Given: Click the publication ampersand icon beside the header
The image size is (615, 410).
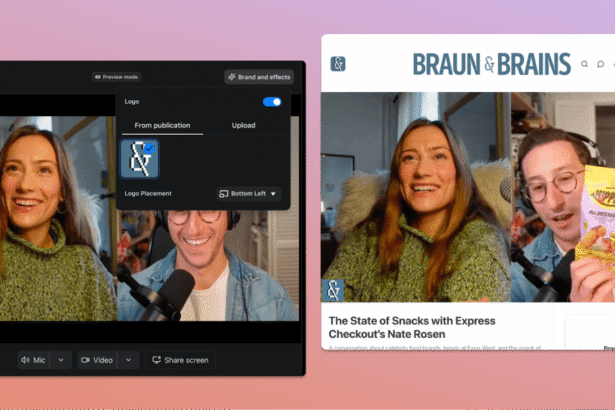Looking at the screenshot, I should pos(338,64).
